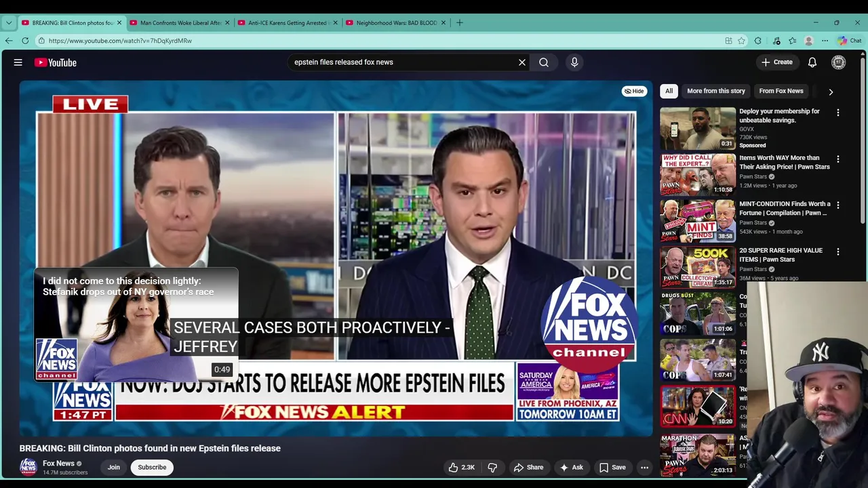Close the Anti-ICE Karens tab

click(335, 22)
